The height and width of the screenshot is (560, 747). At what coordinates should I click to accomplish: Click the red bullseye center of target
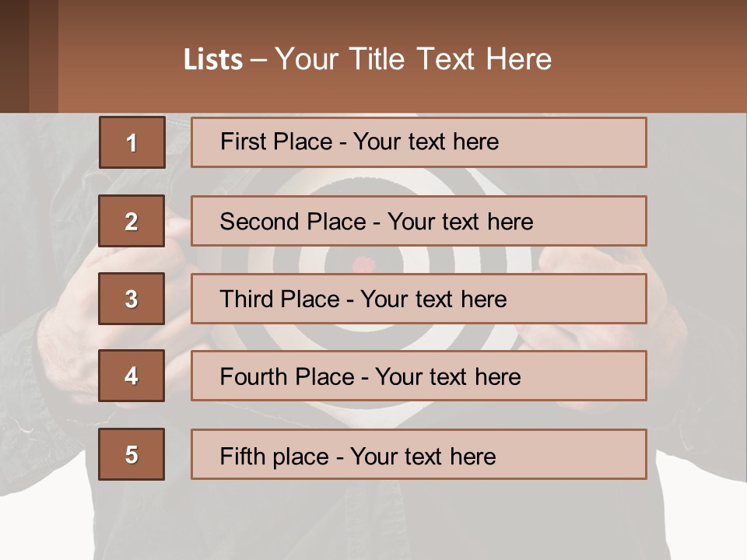pos(363,264)
